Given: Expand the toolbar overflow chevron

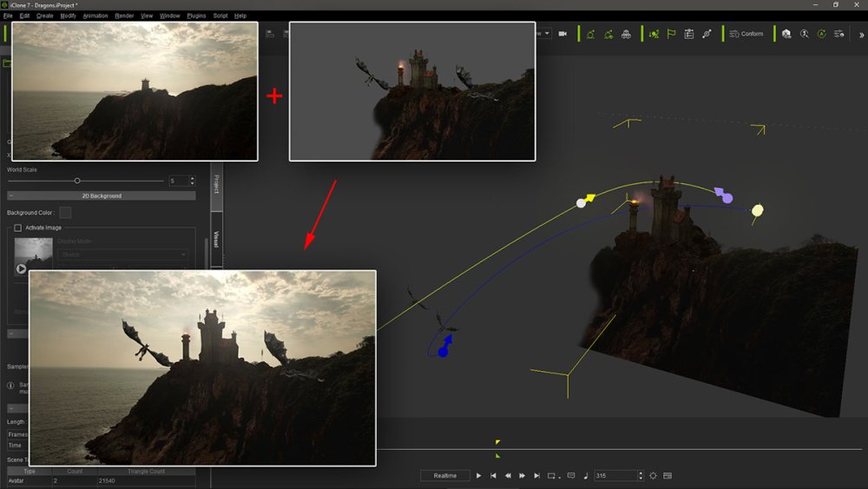Looking at the screenshot, I should click(861, 35).
